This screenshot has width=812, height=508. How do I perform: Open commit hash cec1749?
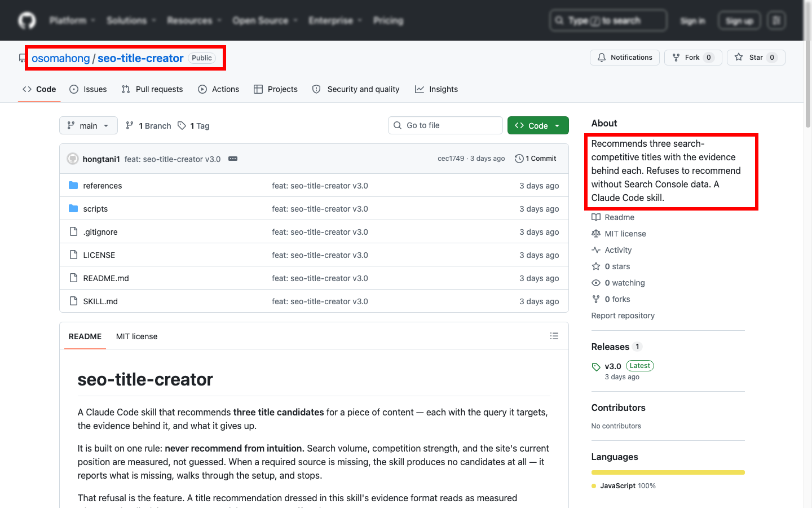[451, 159]
